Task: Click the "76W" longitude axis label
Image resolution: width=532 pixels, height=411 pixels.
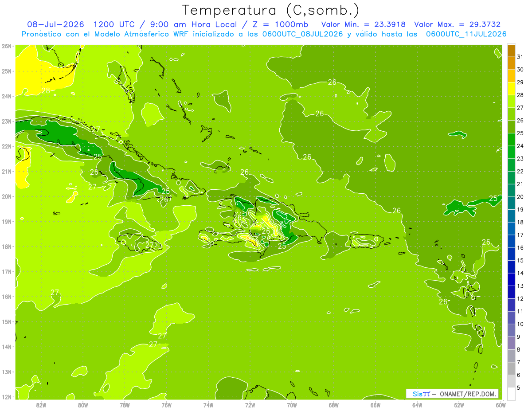Action: [x=167, y=404]
